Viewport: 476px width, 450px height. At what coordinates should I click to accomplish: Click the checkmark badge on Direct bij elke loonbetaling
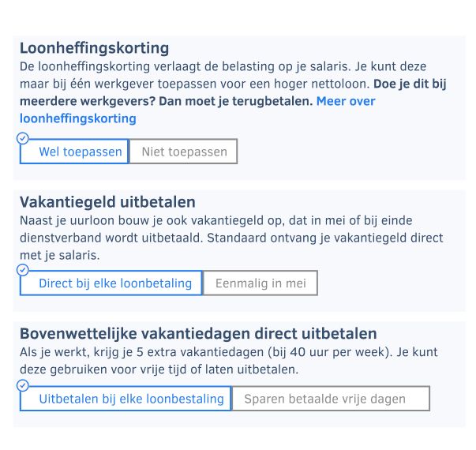(23, 269)
